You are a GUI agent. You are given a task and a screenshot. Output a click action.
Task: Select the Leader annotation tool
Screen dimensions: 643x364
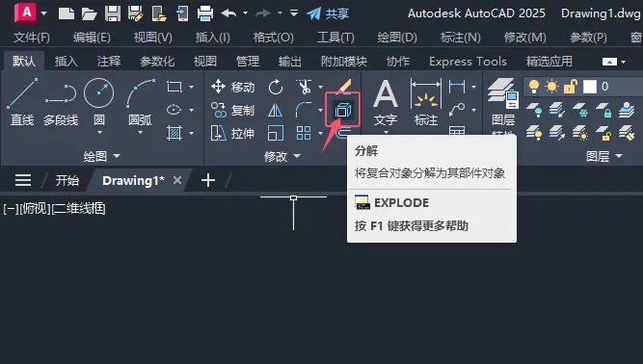[457, 110]
